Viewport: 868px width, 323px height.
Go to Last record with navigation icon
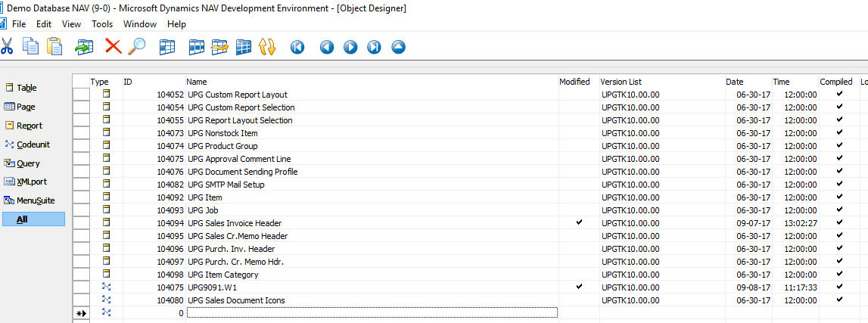(x=374, y=47)
